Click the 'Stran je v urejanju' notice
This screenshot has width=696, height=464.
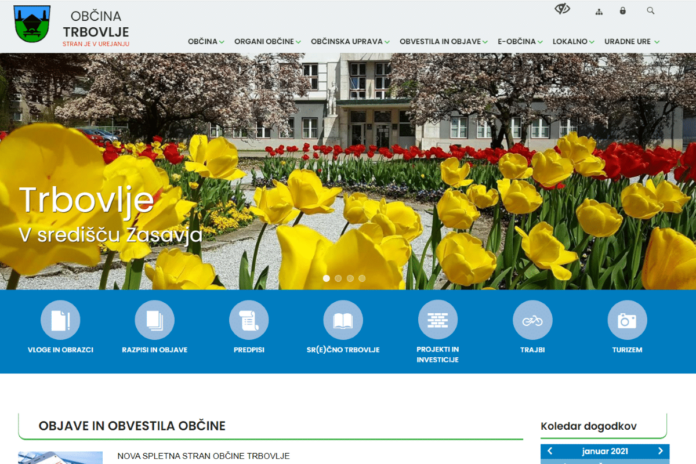pyautogui.click(x=96, y=44)
